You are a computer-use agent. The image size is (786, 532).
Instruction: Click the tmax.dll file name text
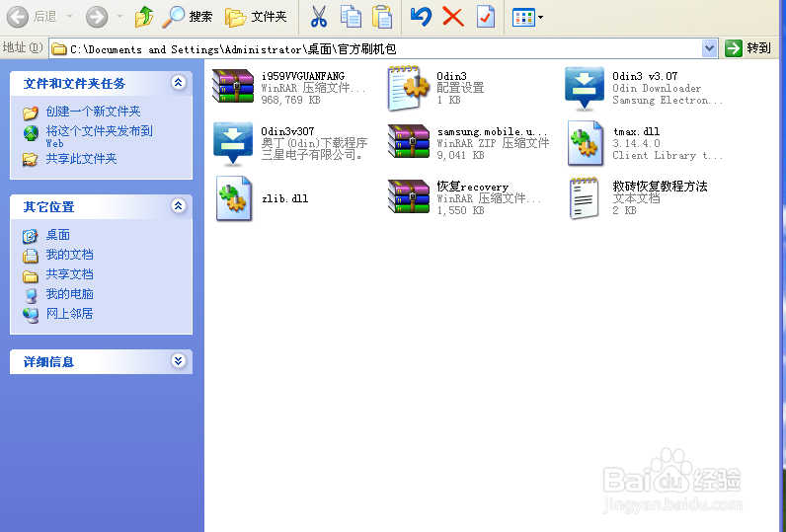636,131
